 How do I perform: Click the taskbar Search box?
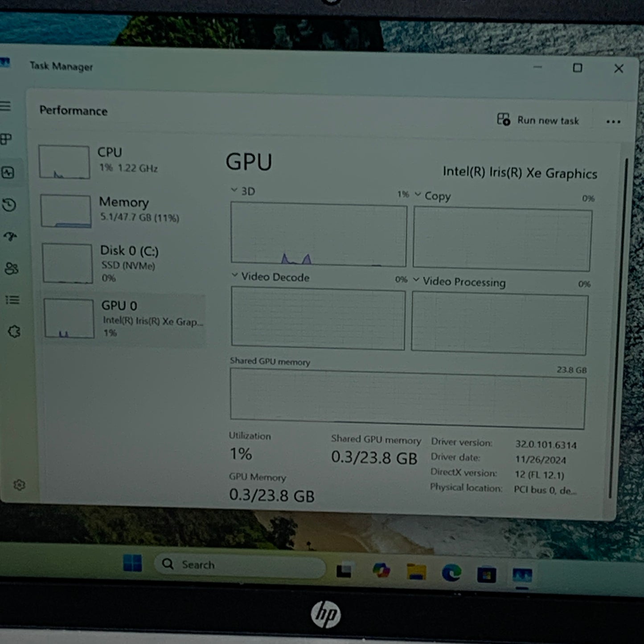[240, 565]
